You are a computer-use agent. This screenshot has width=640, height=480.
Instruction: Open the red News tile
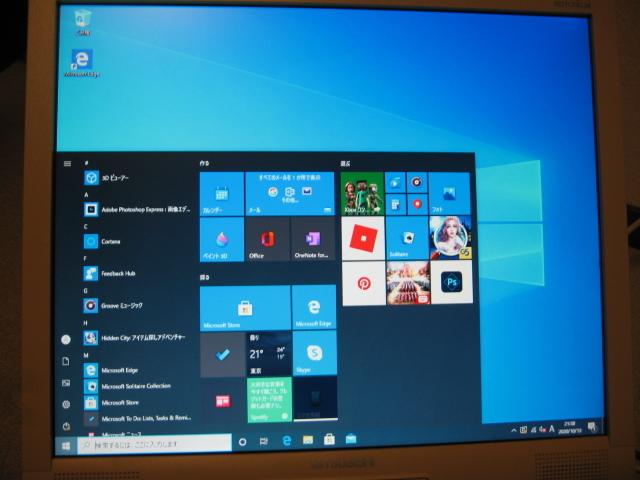click(x=223, y=401)
